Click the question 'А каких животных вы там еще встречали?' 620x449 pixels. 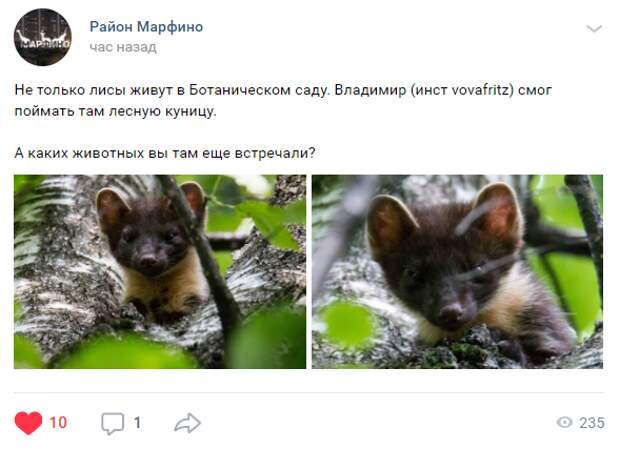tap(165, 153)
